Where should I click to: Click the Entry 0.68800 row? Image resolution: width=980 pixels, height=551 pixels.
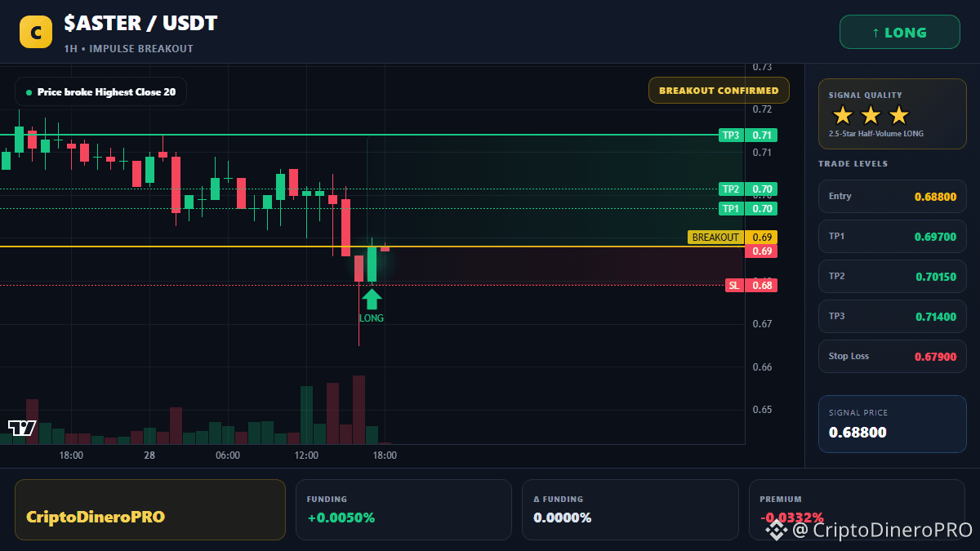tap(892, 196)
